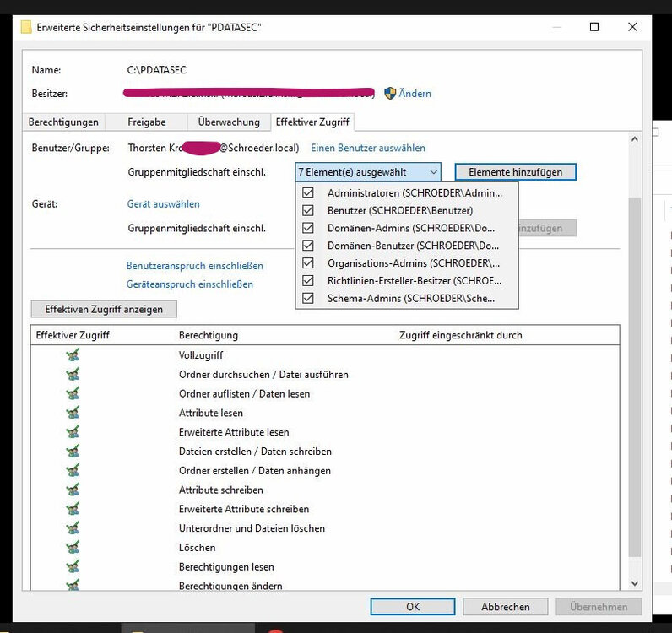Uncheck the Administratoren group checkbox
Screen dimensions: 672x633
pos(308,193)
